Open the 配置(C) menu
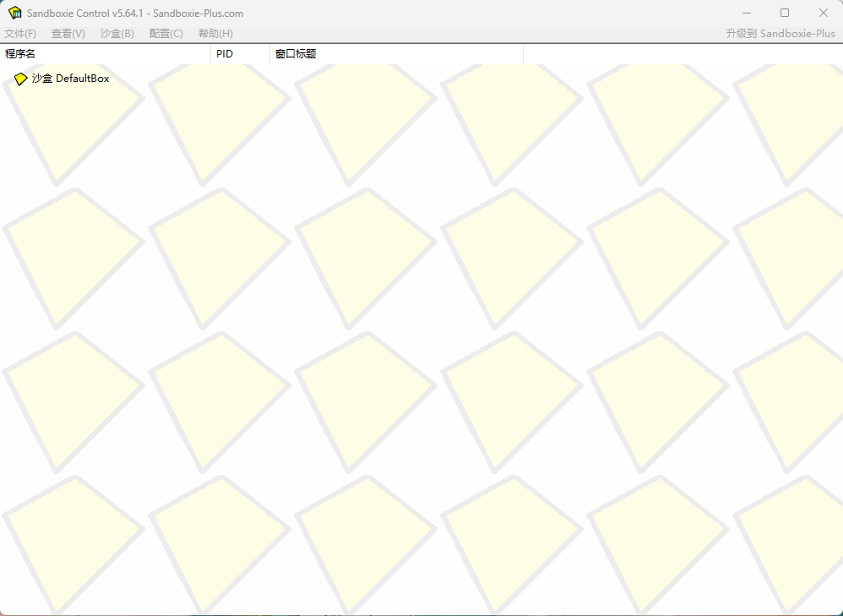The width and height of the screenshot is (843, 616). (x=166, y=33)
